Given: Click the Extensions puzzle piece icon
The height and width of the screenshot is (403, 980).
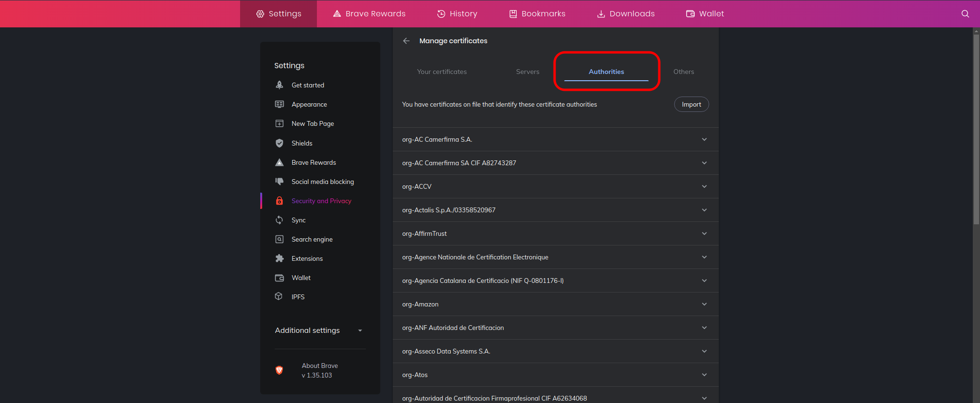Looking at the screenshot, I should [x=279, y=258].
